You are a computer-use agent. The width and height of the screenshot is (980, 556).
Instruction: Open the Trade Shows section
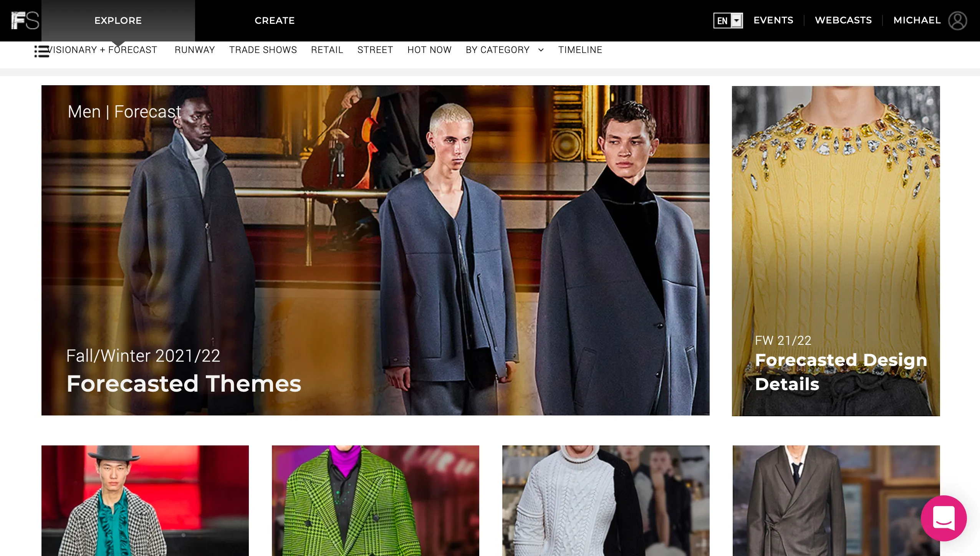(x=263, y=50)
